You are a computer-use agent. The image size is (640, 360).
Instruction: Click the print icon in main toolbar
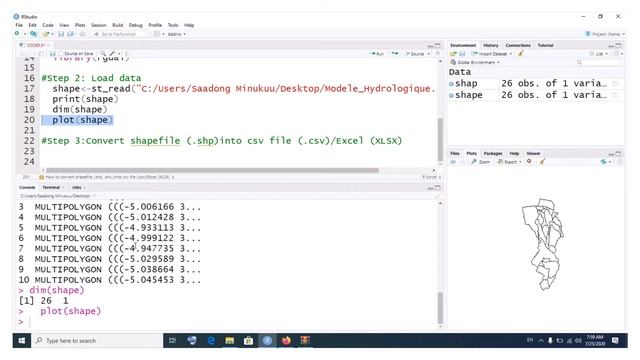click(x=82, y=34)
